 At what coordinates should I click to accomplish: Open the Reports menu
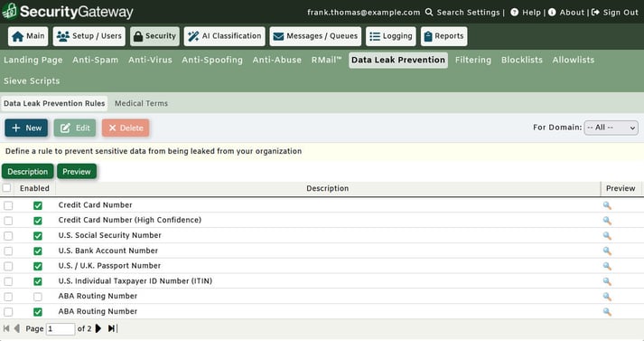click(444, 36)
